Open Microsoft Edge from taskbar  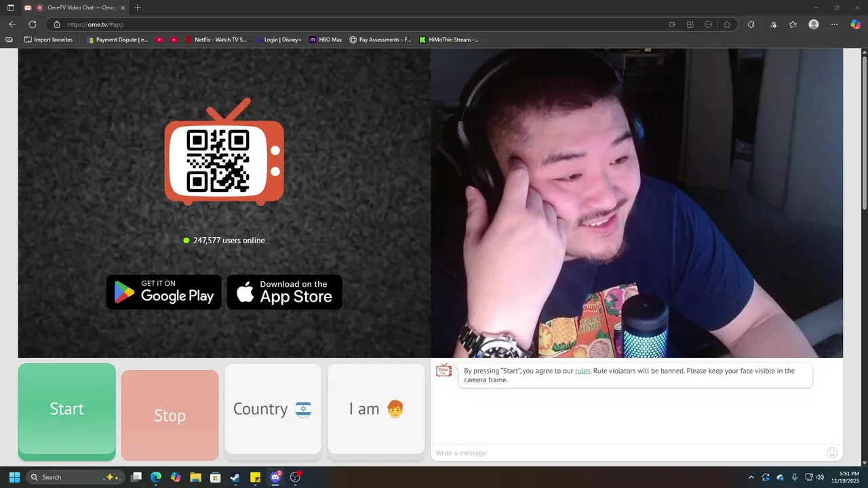(156, 477)
